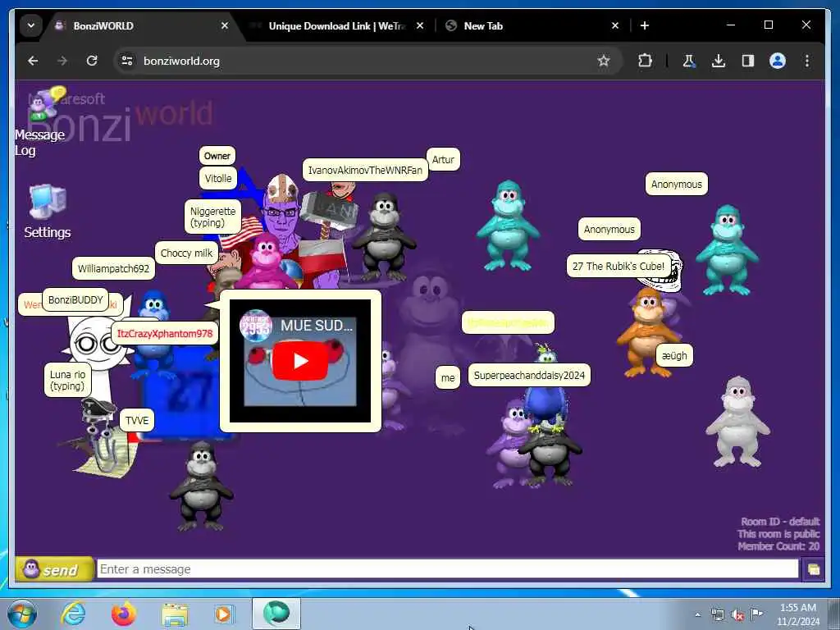The width and height of the screenshot is (840, 630).
Task: Click the Superpeachanddaisy2024 name tag
Action: click(x=529, y=376)
